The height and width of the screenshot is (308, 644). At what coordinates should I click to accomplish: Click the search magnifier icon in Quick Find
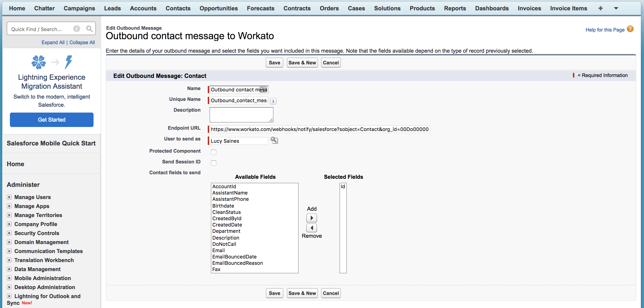click(89, 29)
